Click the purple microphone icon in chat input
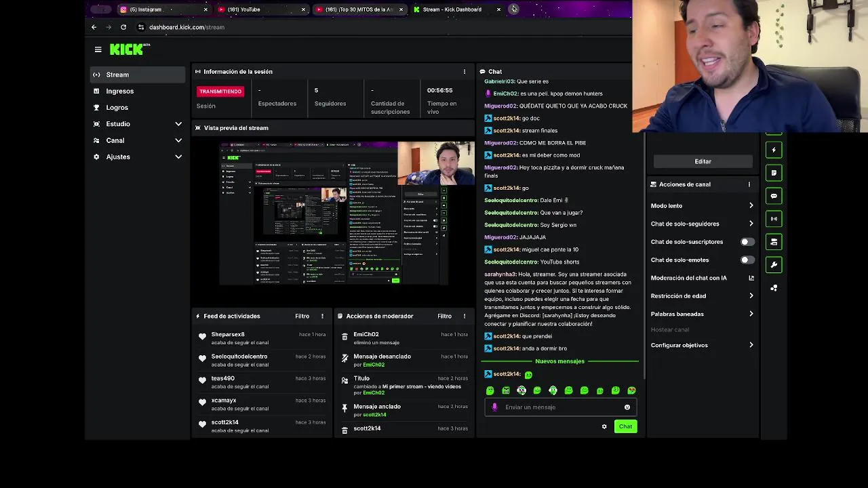 494,407
